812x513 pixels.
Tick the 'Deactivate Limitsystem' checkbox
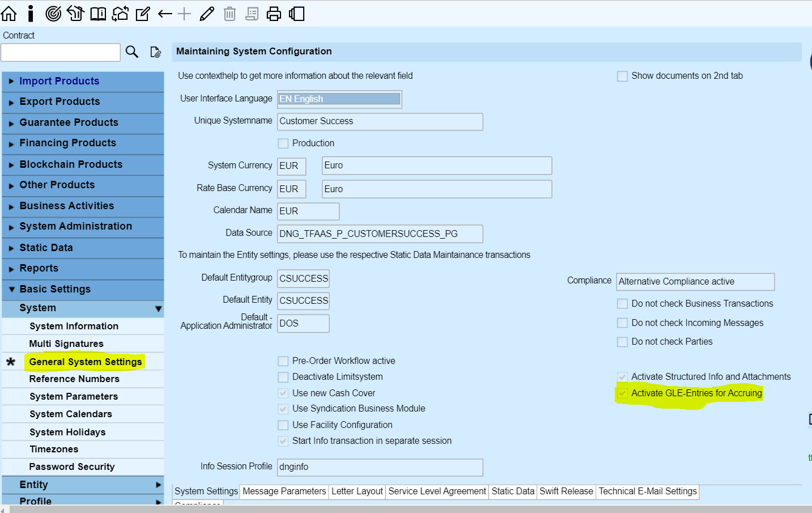283,377
